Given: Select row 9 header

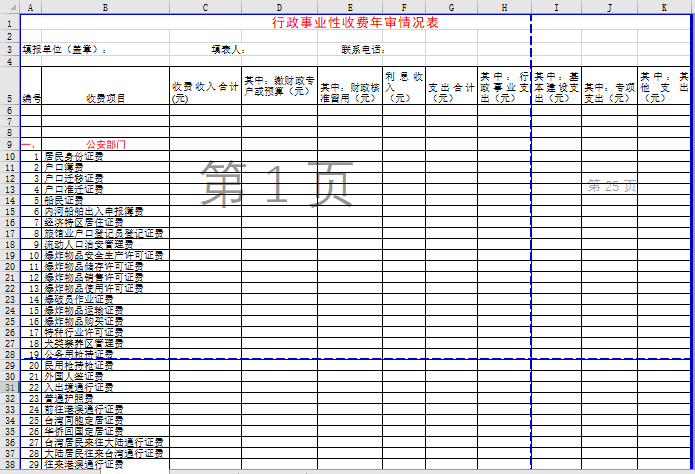Looking at the screenshot, I should pos(9,145).
